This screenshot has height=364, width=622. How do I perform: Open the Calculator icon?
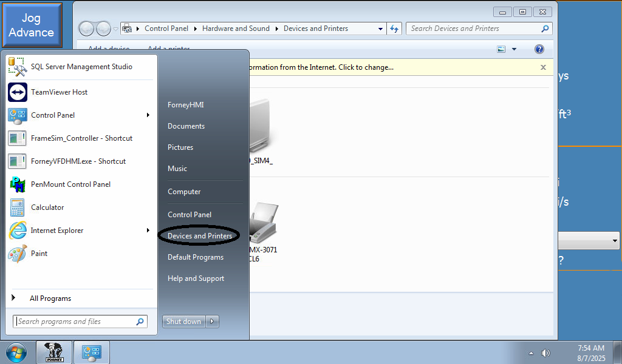click(18, 207)
